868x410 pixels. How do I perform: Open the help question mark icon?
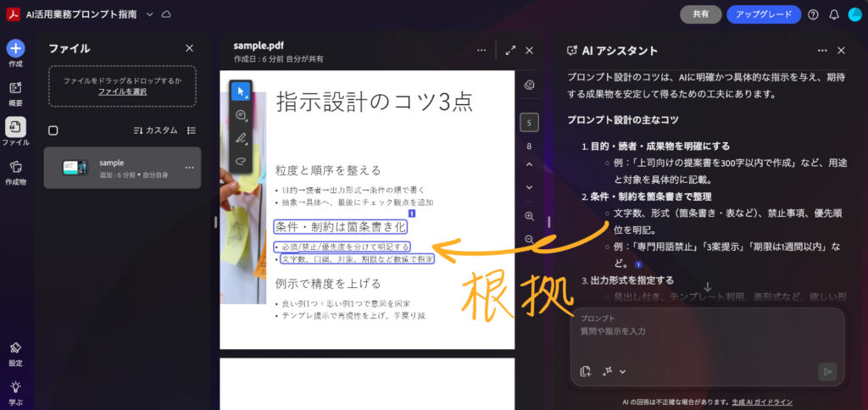tap(813, 15)
